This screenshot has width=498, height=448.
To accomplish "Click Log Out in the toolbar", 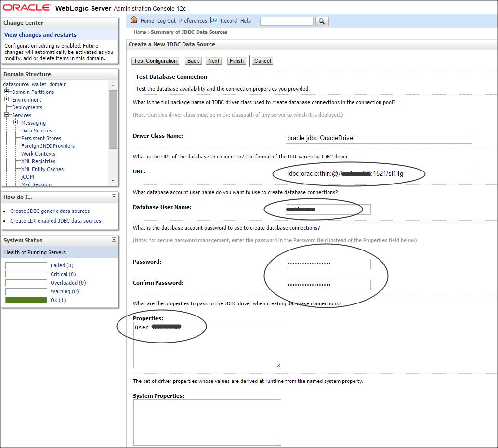I will pos(167,21).
